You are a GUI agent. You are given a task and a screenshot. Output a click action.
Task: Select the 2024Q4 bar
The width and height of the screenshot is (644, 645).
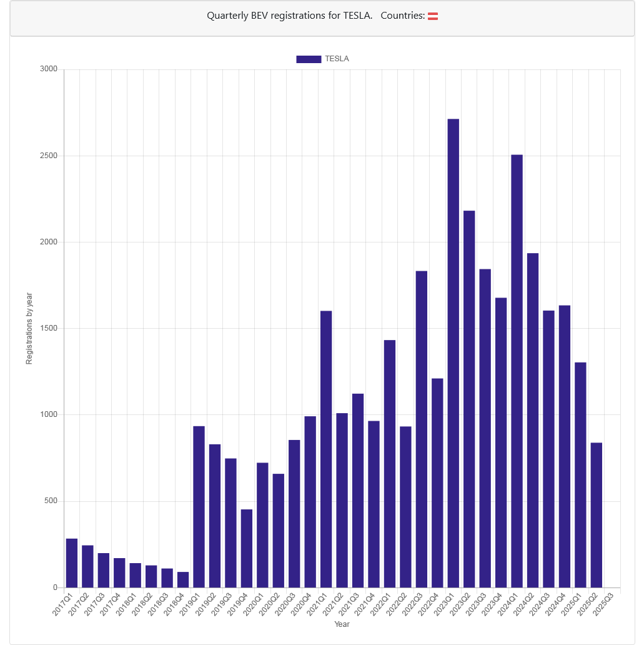(x=565, y=446)
